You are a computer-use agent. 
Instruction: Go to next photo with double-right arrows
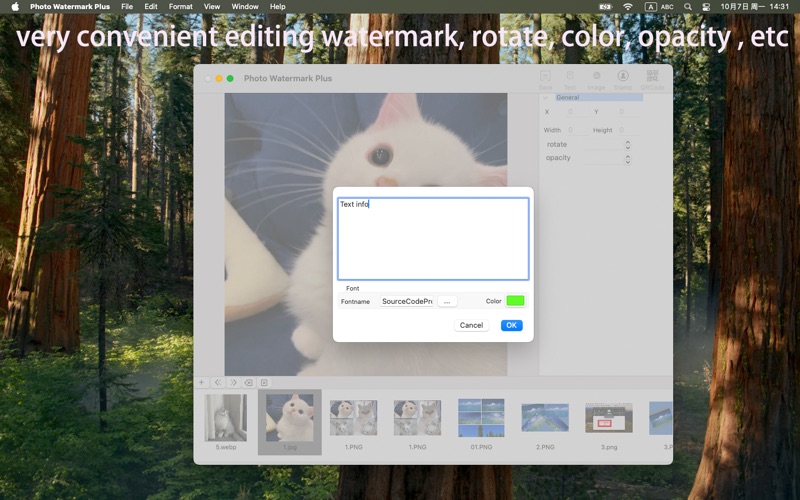pyautogui.click(x=233, y=382)
